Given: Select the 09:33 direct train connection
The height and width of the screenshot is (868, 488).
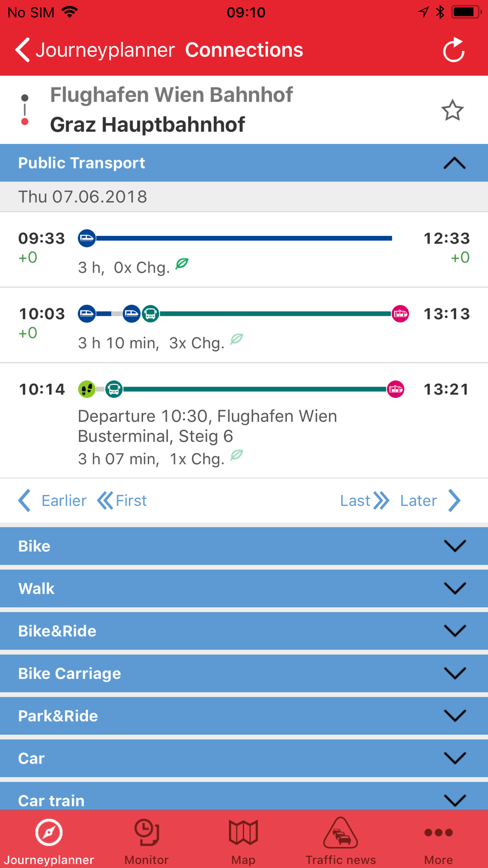Looking at the screenshot, I should pyautogui.click(x=244, y=249).
